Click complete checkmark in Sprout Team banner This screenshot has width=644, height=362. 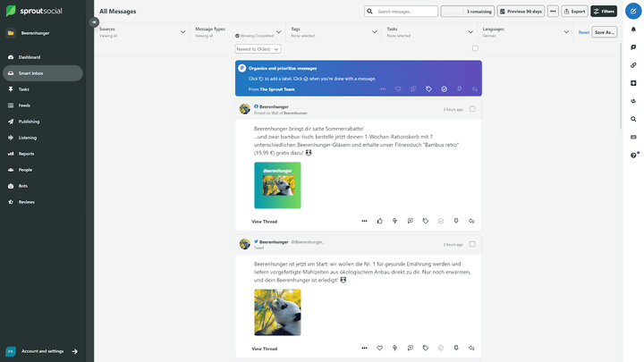[x=444, y=89]
